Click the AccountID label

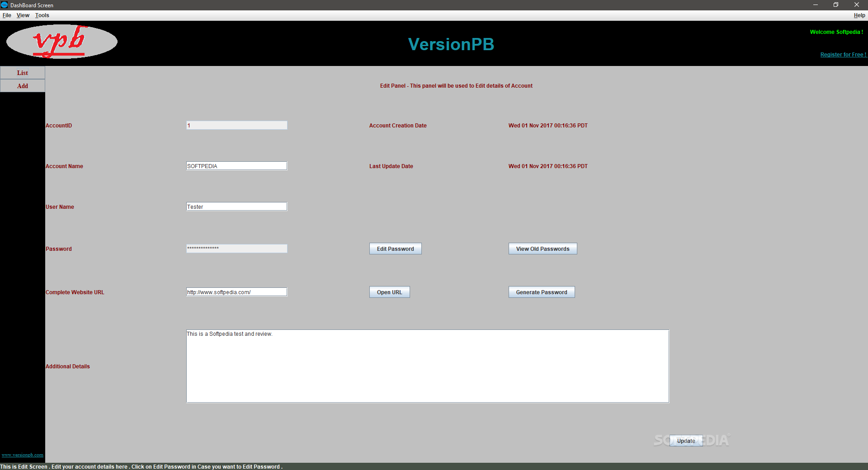point(59,126)
